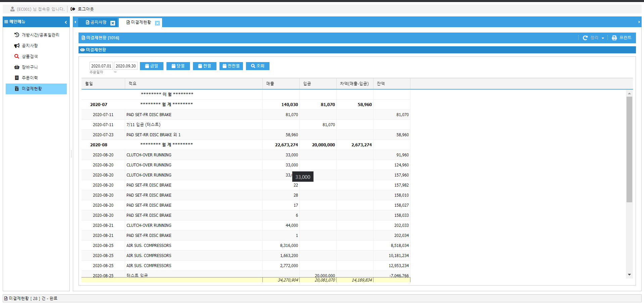The height and width of the screenshot is (304, 644).
Task: Click the megaphone icon in sidebar
Action: click(17, 46)
